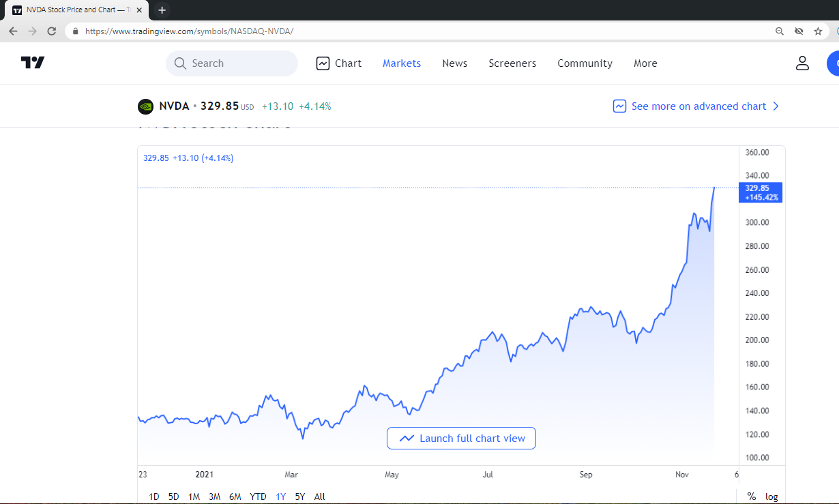
Task: Click the +13.10 change in the header
Action: pyautogui.click(x=278, y=106)
